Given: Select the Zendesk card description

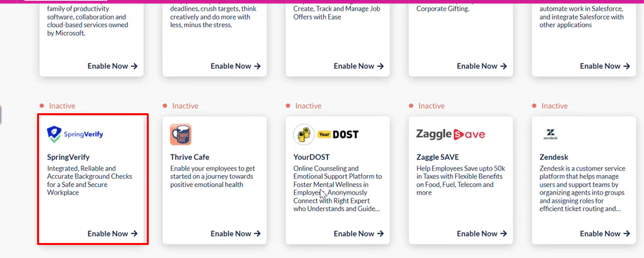Looking at the screenshot, I should tap(582, 189).
